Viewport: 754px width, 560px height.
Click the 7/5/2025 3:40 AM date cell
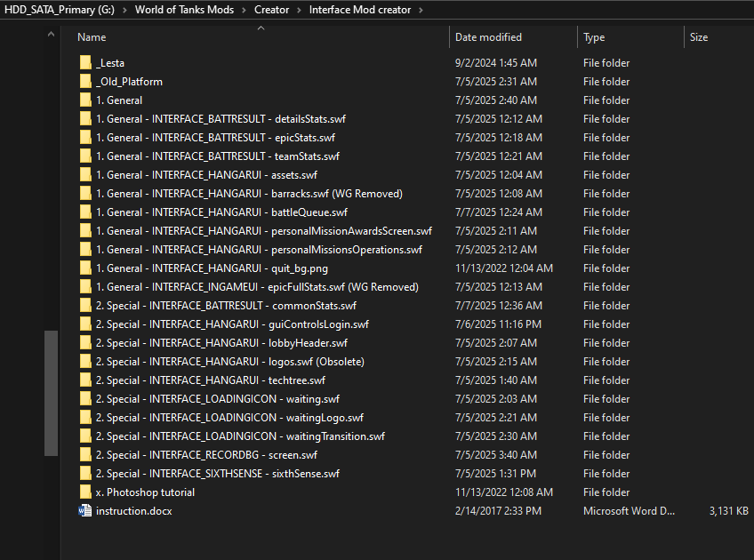point(496,455)
